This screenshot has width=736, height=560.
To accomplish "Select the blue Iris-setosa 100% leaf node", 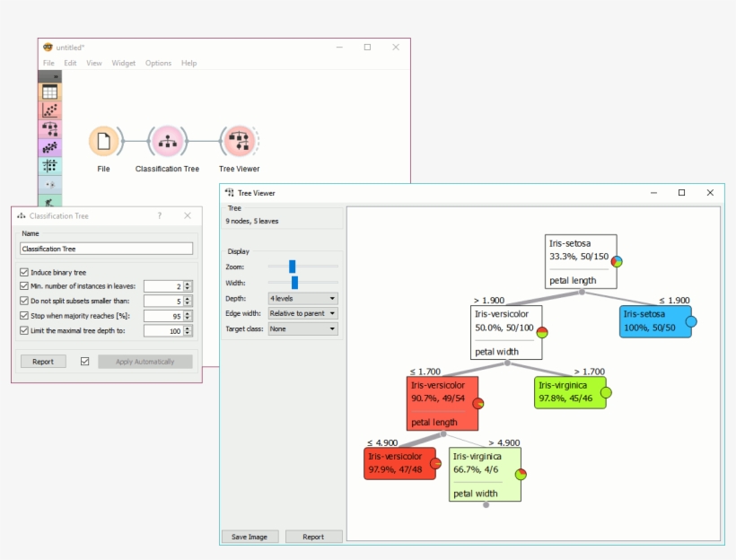I will [656, 321].
